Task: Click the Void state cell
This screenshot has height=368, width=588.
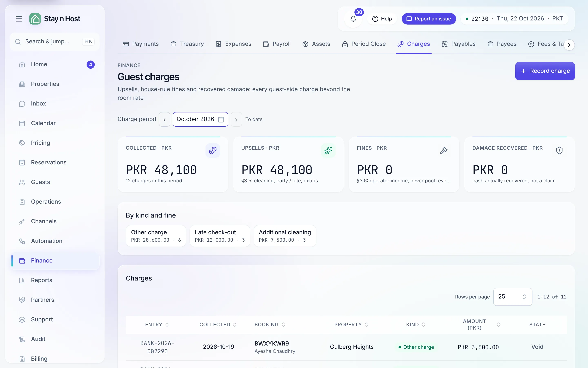Action: [537, 347]
